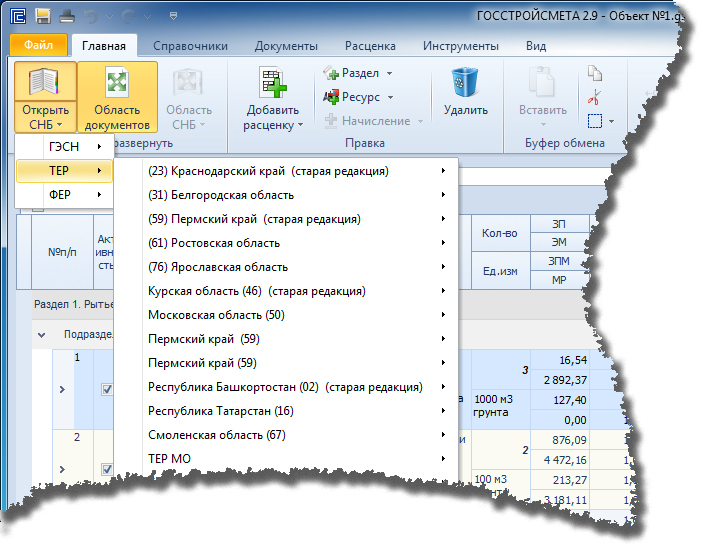Viewport: 703px width, 544px height.
Task: Click the cell with value 4 472,16
Action: click(x=559, y=460)
